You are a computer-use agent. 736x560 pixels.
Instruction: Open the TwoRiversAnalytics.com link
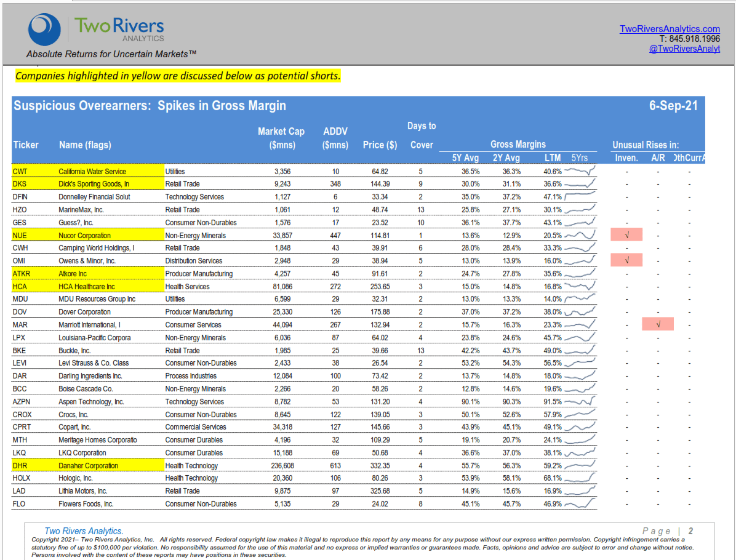(x=670, y=29)
